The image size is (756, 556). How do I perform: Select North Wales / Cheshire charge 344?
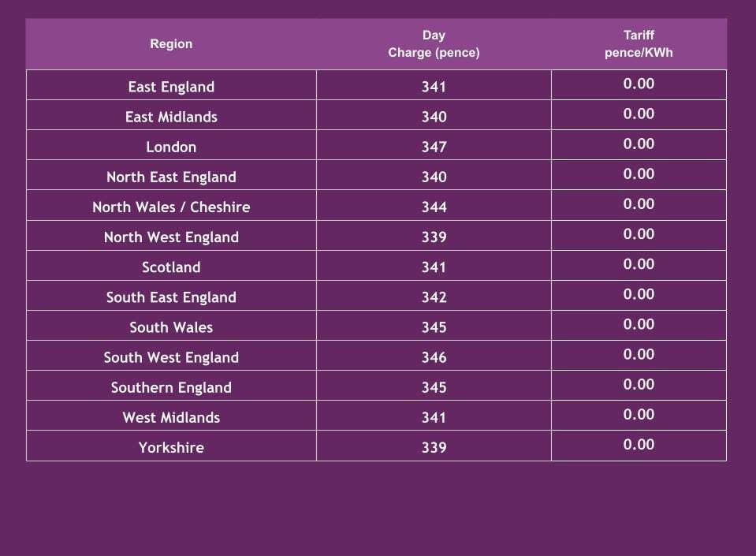pyautogui.click(x=434, y=207)
